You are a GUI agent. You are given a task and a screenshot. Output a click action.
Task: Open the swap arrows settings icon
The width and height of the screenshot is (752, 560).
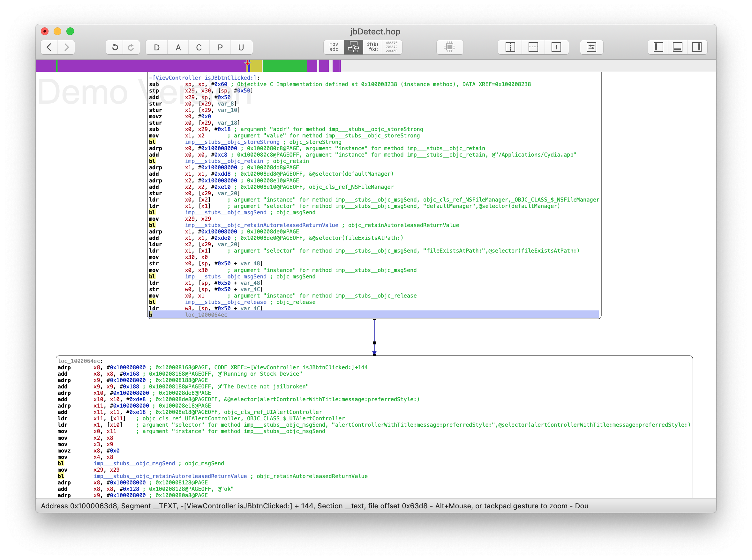pyautogui.click(x=591, y=47)
